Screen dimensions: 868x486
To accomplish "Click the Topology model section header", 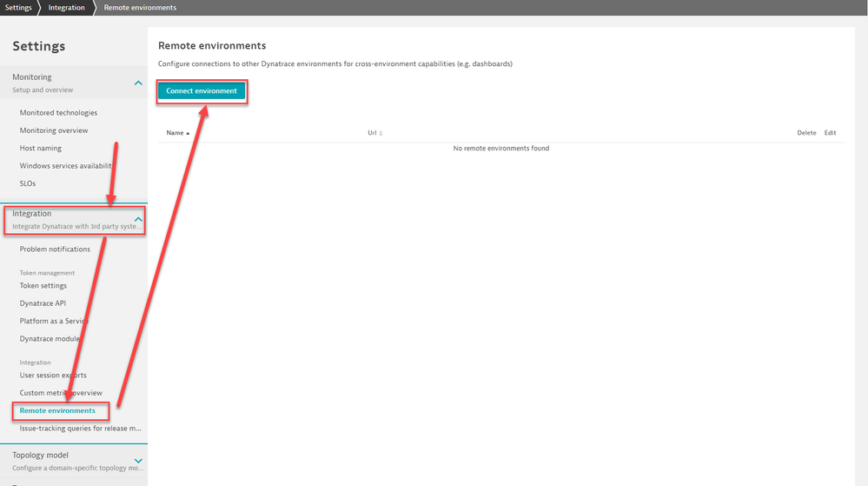I will (74, 461).
